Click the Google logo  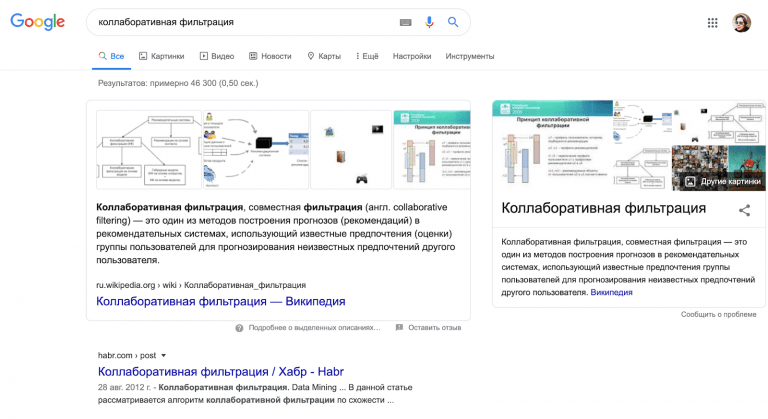38,22
